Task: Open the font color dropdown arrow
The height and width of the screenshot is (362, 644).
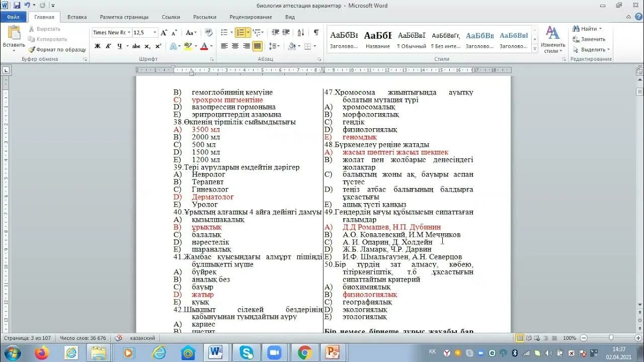Action: (x=211, y=46)
